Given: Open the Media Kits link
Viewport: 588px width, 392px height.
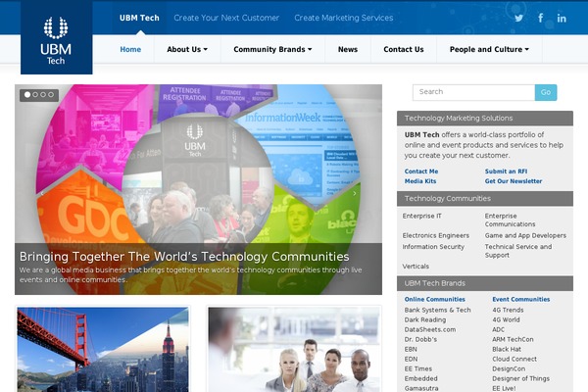Looking at the screenshot, I should coord(420,180).
